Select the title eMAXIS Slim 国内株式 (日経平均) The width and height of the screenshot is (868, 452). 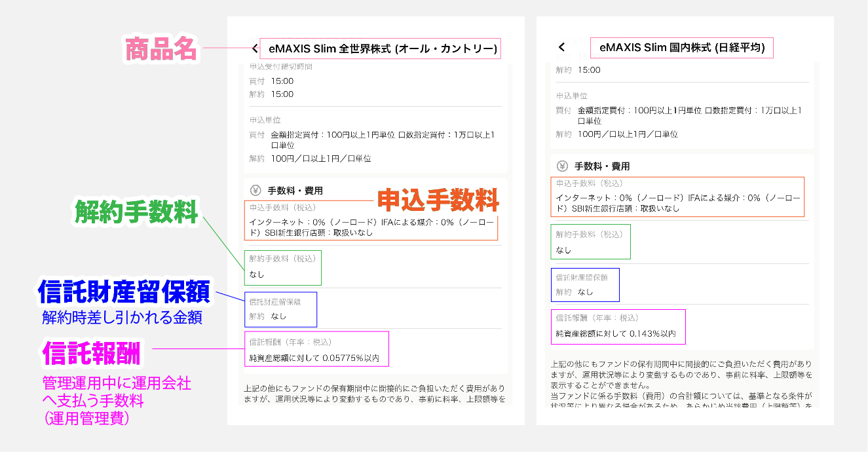click(681, 47)
